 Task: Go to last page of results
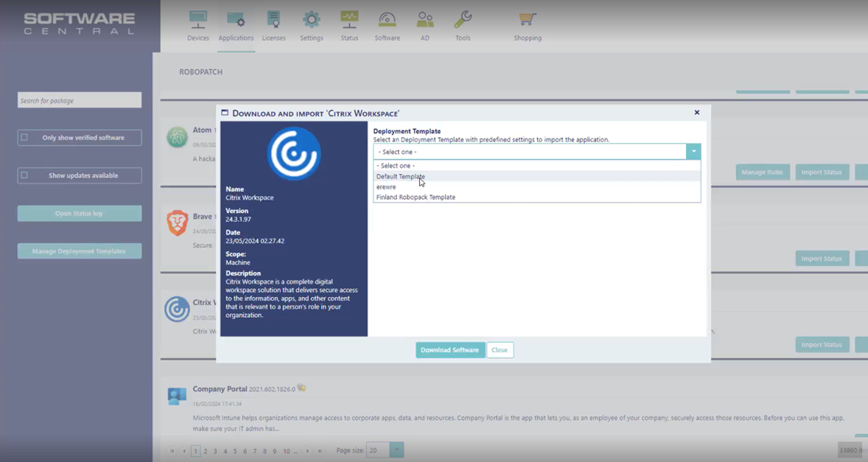pyautogui.click(x=320, y=451)
